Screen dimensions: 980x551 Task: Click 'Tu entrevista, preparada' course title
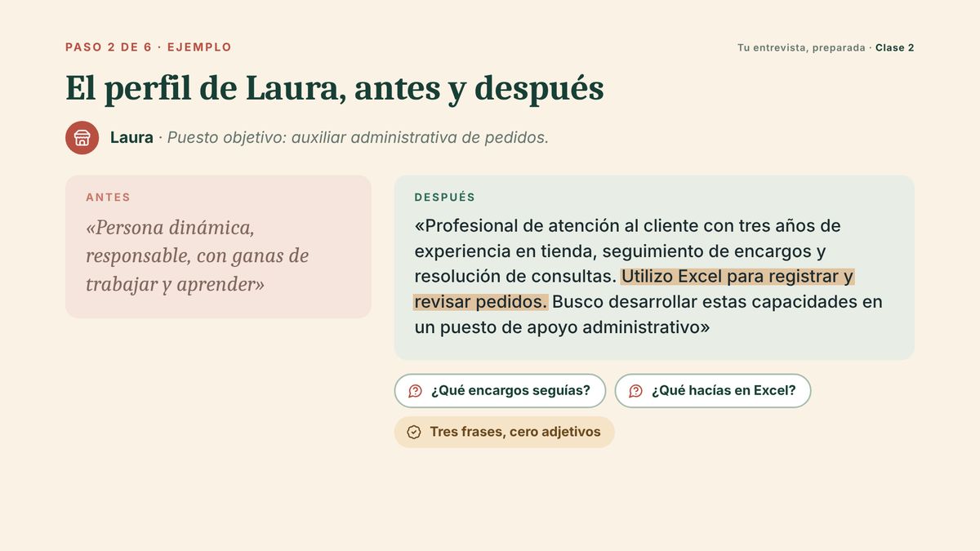tap(801, 47)
